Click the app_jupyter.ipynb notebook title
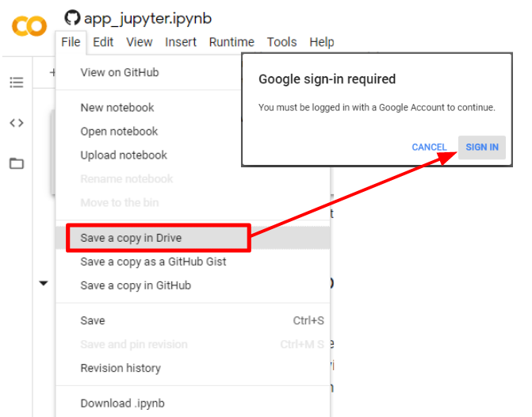This screenshot has height=417, width=532. coord(148,19)
